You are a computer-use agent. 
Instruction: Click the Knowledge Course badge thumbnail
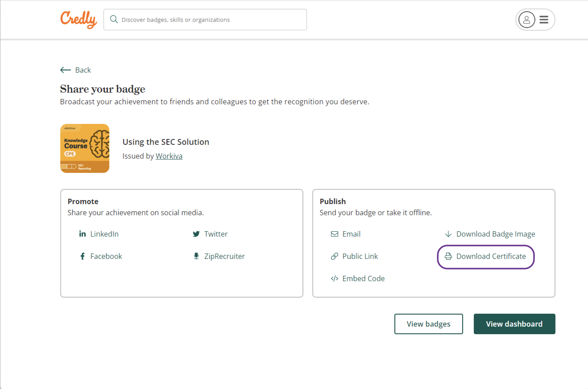tap(85, 148)
